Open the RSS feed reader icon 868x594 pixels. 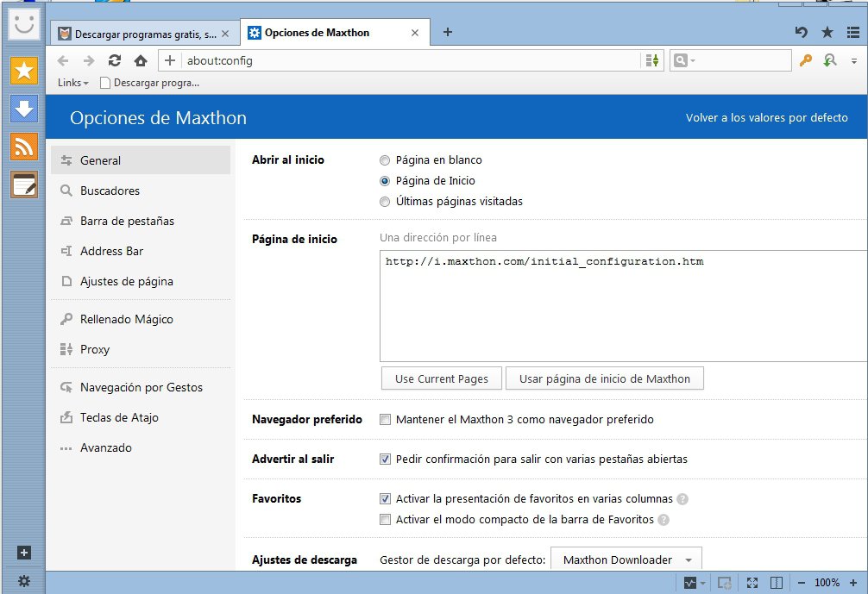point(24,147)
